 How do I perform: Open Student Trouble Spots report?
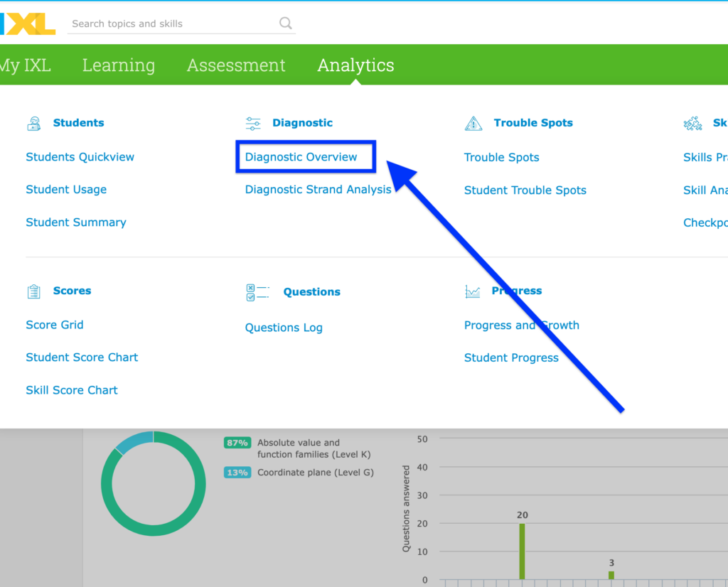click(525, 190)
